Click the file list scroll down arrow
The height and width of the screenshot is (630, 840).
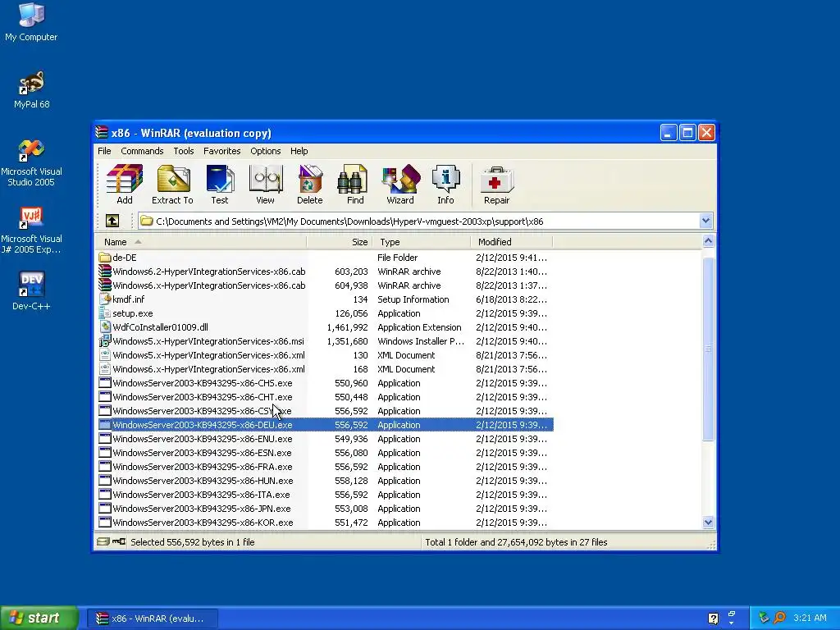point(708,523)
